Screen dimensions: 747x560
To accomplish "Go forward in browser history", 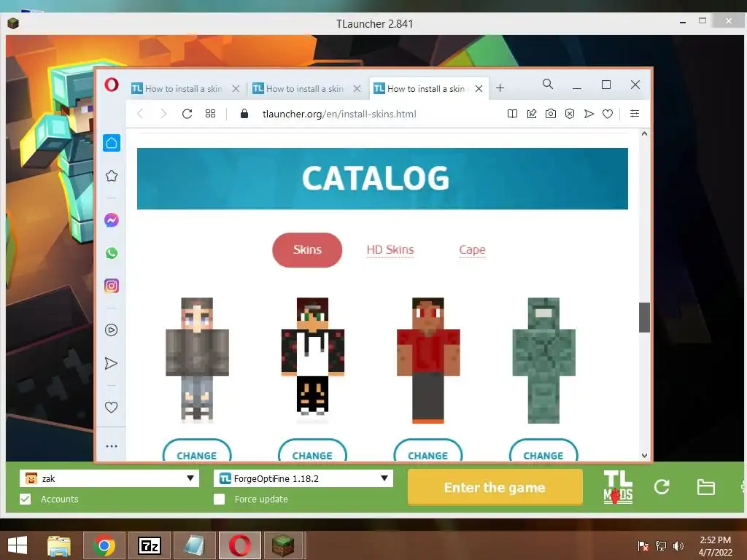I will point(163,114).
